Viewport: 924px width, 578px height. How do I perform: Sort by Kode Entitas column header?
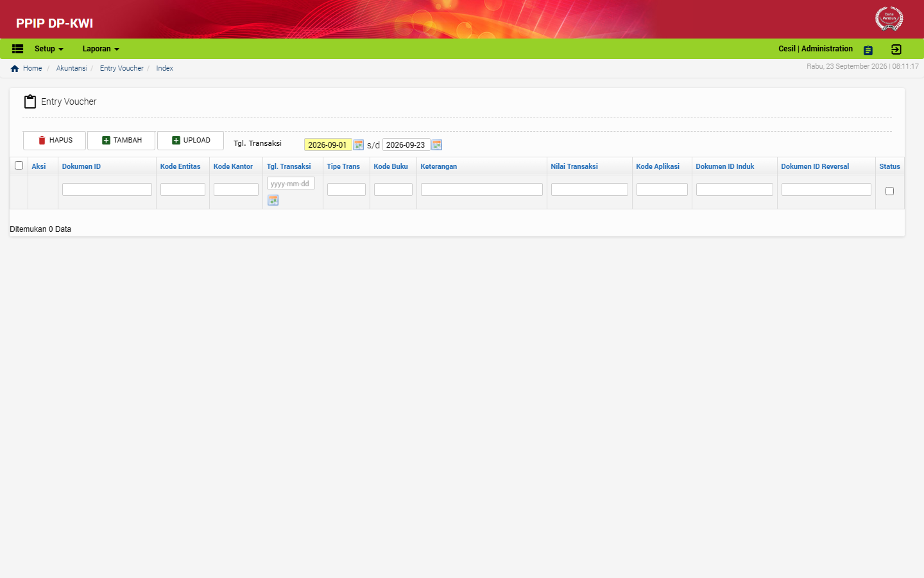click(x=180, y=166)
